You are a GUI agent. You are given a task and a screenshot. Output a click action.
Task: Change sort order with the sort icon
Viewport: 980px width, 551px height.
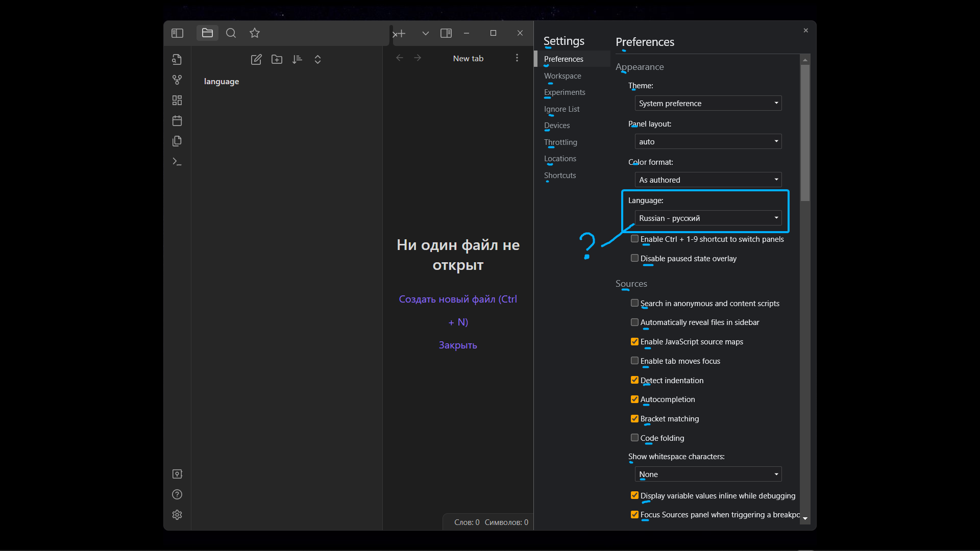[297, 60]
